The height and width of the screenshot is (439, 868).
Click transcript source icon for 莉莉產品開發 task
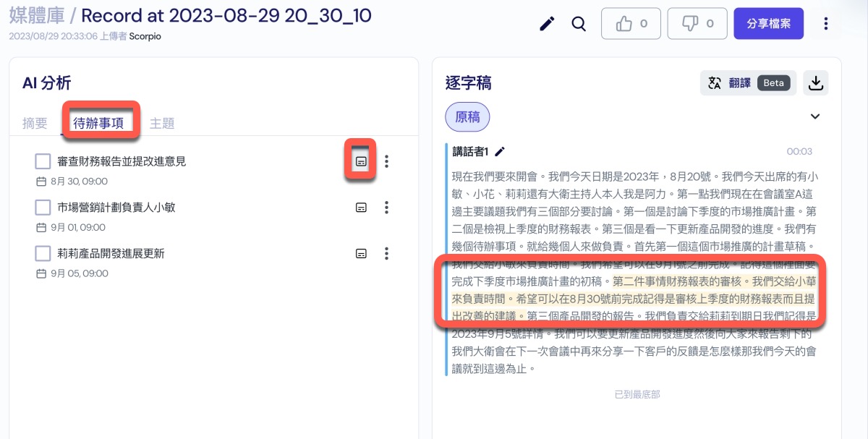click(x=361, y=254)
